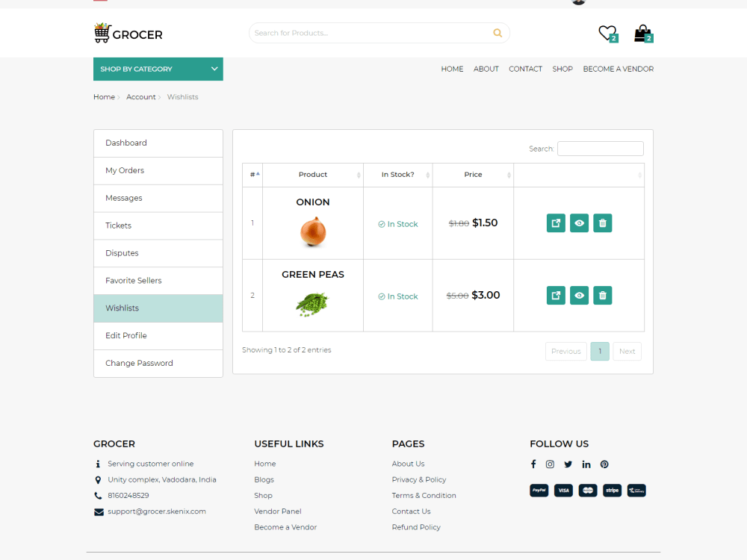Delete Onion from the wishlist via trash icon

tap(602, 223)
